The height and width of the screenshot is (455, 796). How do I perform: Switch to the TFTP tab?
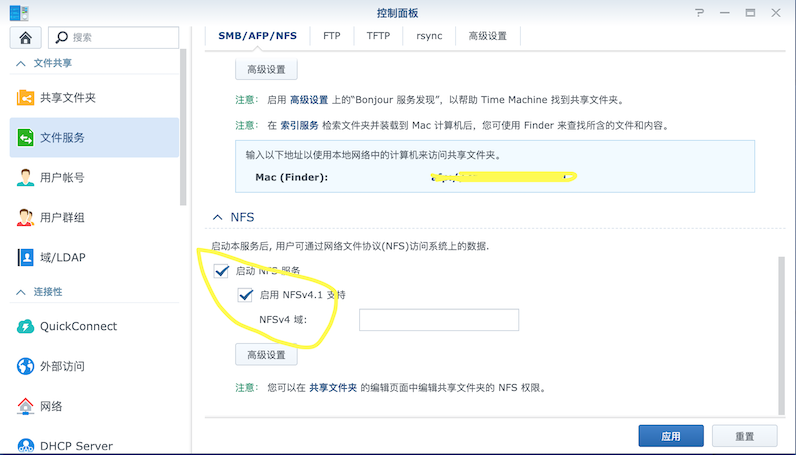coord(378,36)
